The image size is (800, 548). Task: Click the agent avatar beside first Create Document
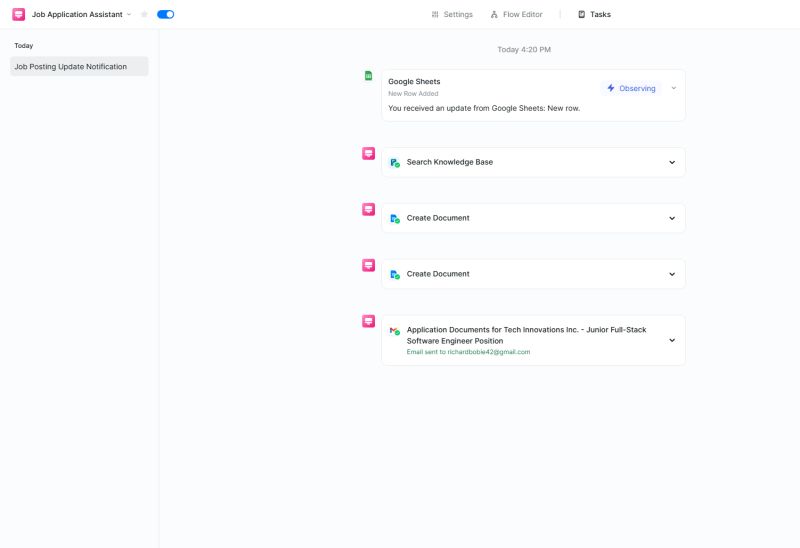[368, 209]
